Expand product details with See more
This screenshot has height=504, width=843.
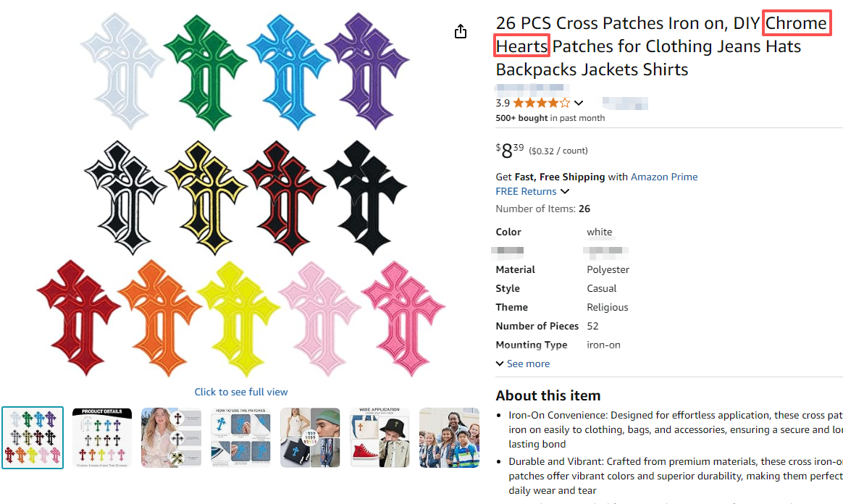point(523,364)
